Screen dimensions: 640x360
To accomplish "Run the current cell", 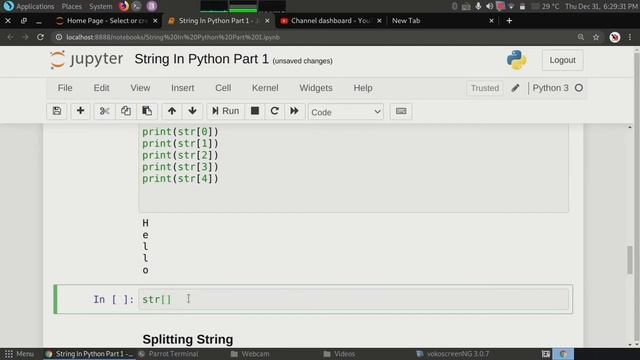I will [225, 111].
